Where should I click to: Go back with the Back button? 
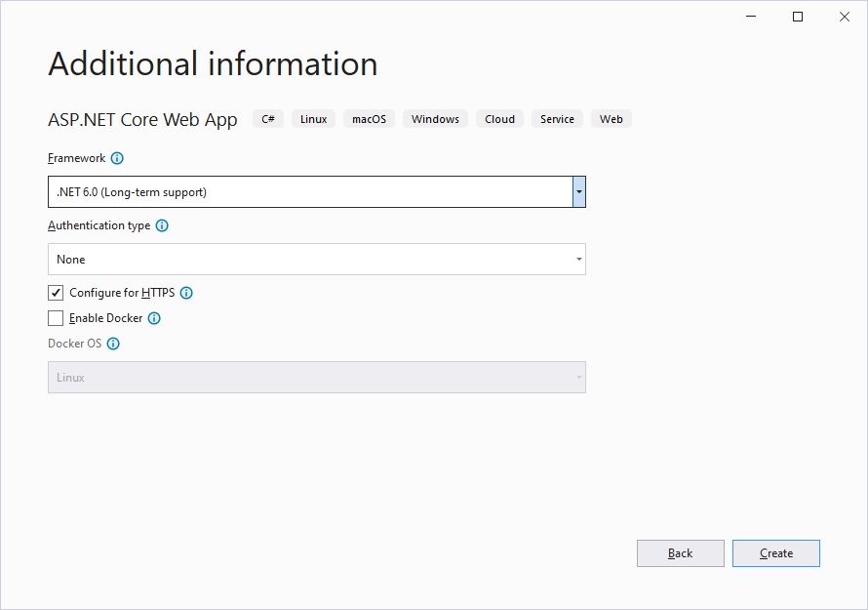point(680,553)
